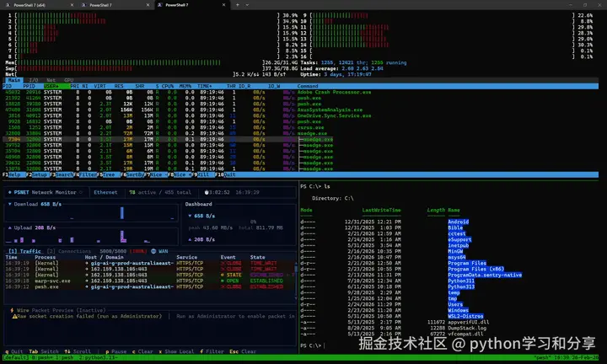607x364 pixels.
Task: Open the F6 SortBy menu
Action: point(132,174)
